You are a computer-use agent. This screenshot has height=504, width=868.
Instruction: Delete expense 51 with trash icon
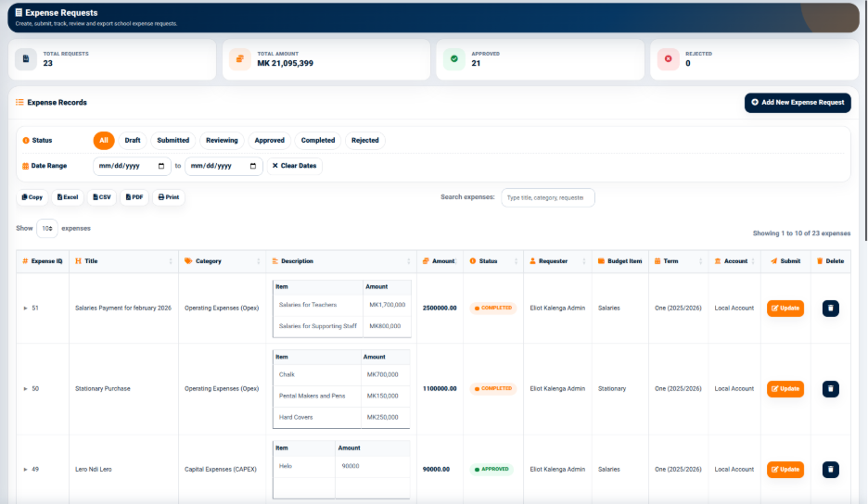pyautogui.click(x=830, y=309)
